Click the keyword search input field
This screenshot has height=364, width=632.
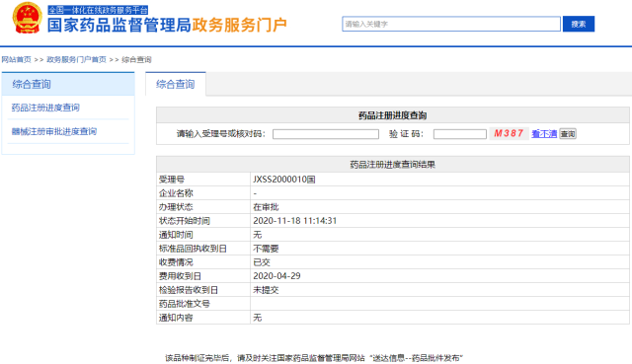point(451,24)
